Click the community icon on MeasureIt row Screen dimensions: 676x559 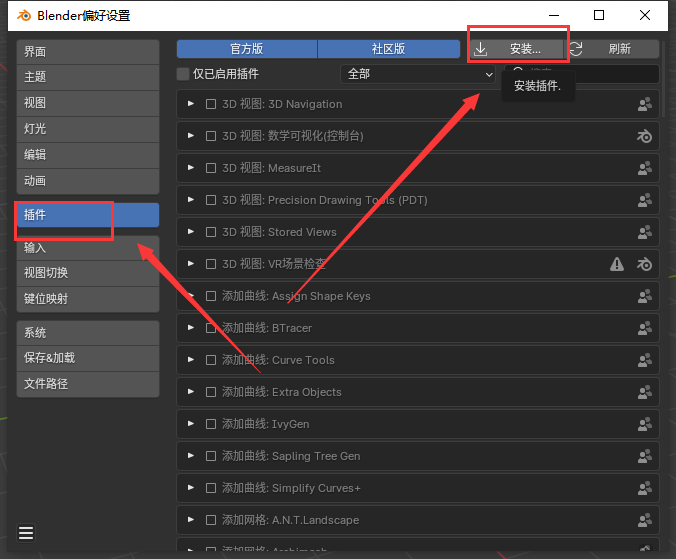point(645,168)
